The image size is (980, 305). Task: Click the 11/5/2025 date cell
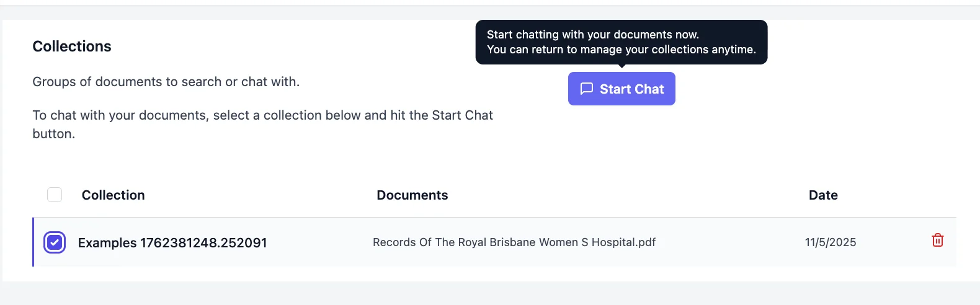[x=830, y=242]
